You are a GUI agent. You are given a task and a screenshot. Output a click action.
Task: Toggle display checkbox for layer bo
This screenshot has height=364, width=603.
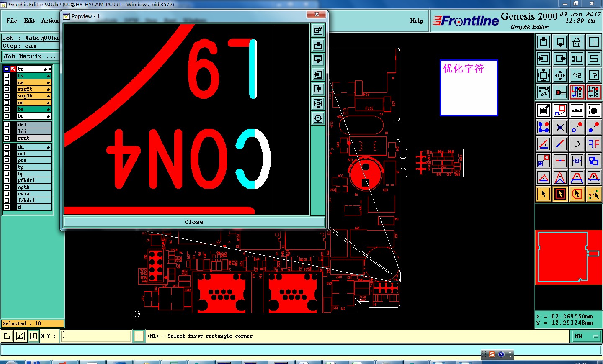pos(7,116)
